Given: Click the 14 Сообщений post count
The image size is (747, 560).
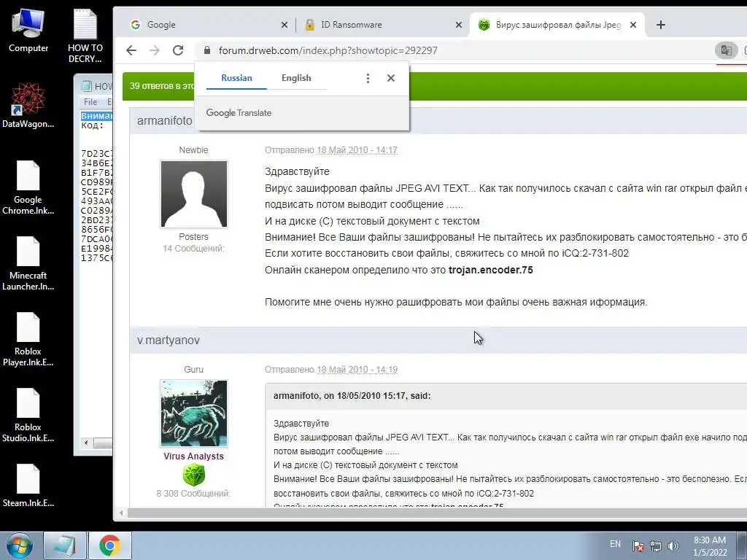Looking at the screenshot, I should click(193, 249).
